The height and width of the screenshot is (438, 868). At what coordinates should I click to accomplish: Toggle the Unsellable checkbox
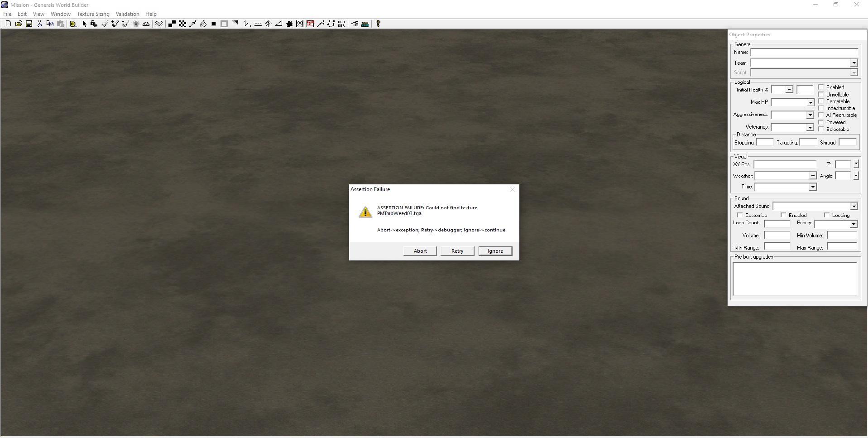(821, 95)
